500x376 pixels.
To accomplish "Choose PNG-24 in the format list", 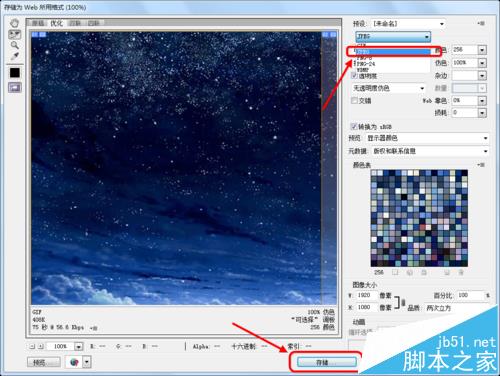I will [x=393, y=64].
